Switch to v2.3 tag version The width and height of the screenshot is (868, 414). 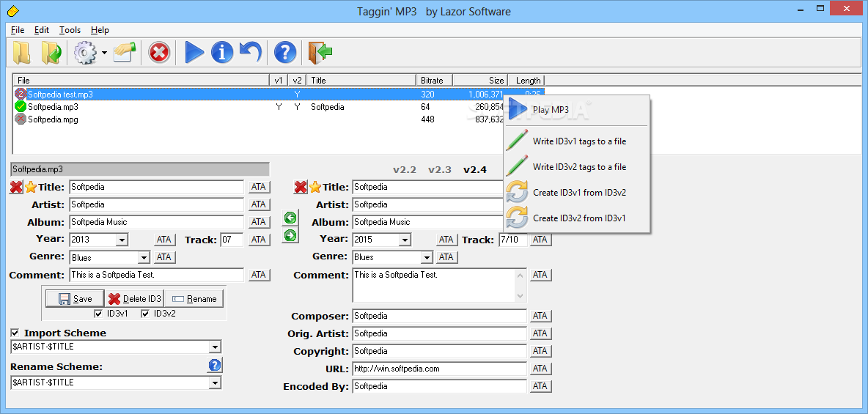click(440, 169)
